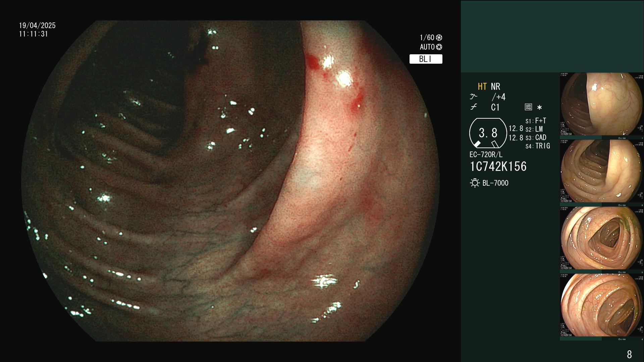Open the second captured thumbnail image
This screenshot has width=644, height=362.
(602, 171)
